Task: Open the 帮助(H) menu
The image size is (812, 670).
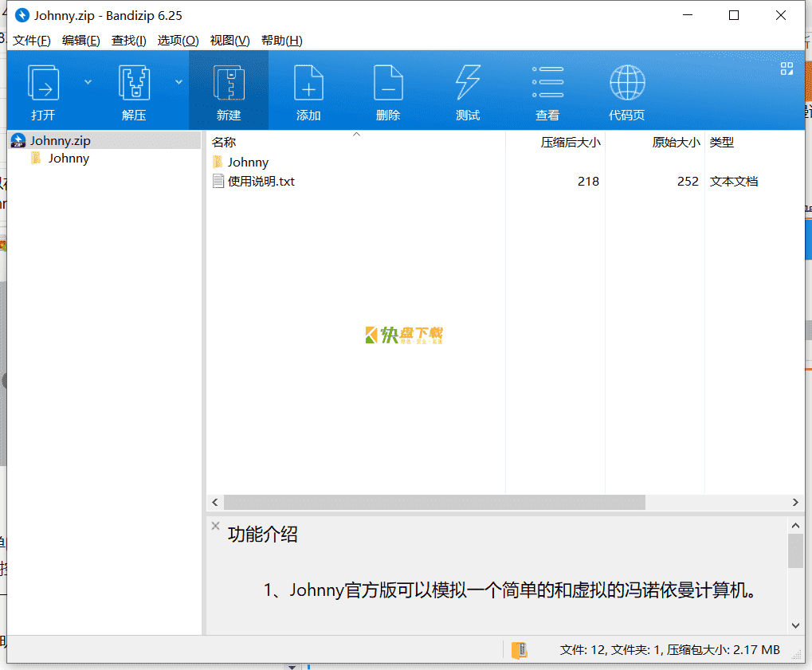Action: tap(282, 41)
